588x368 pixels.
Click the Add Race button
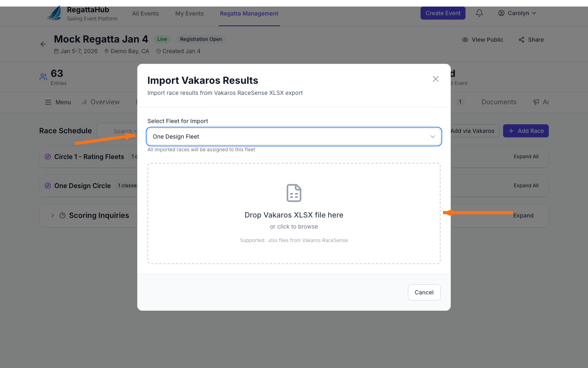pyautogui.click(x=526, y=131)
